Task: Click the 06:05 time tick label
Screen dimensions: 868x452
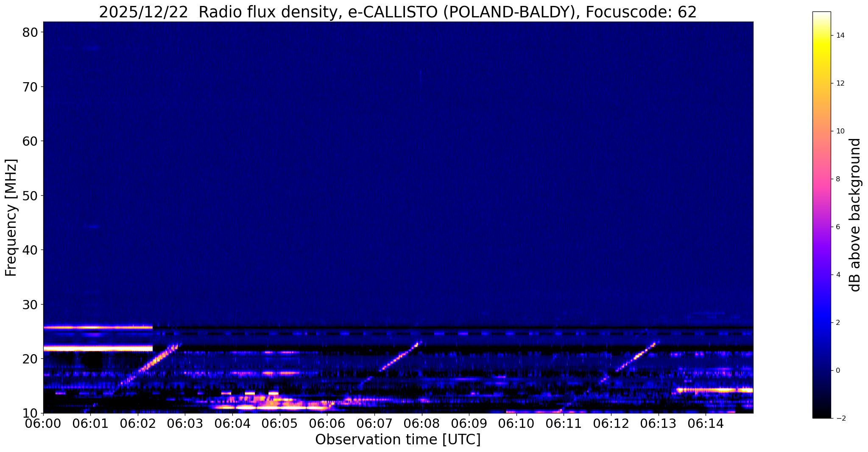Action: point(279,423)
